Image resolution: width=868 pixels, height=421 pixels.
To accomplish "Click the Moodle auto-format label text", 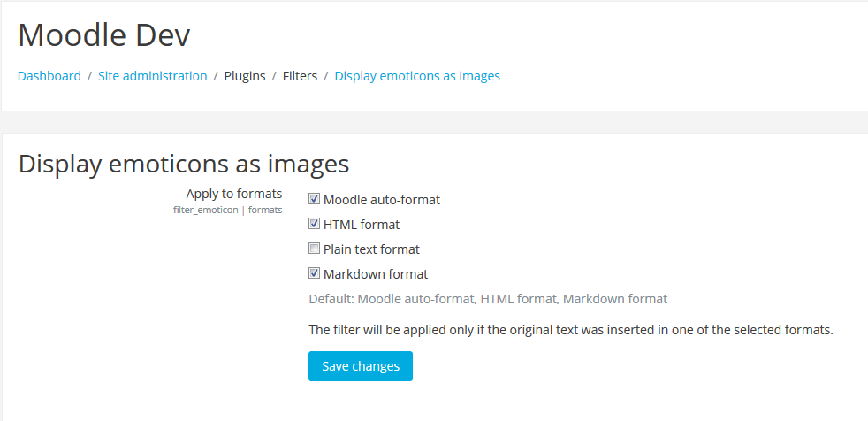I will 382,200.
